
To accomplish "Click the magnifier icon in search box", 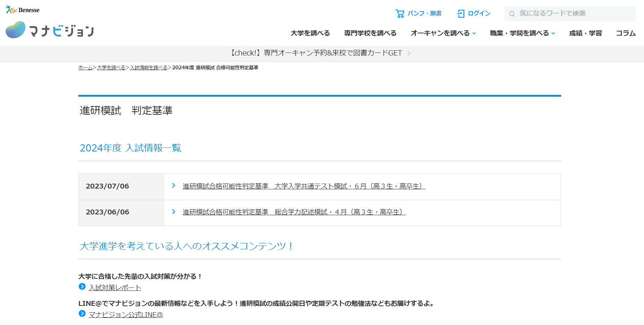I will point(512,14).
